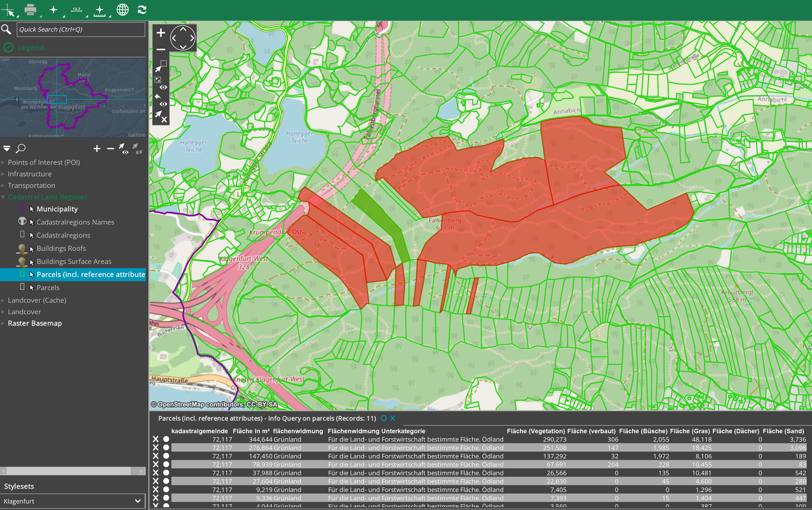The height and width of the screenshot is (510, 812).
Task: Toggle the Parcels layer checkbox
Action: tap(22, 287)
